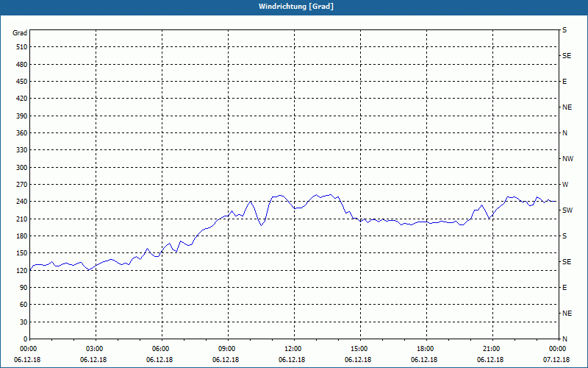Click the NW compass label
588x368 pixels.
[567, 159]
